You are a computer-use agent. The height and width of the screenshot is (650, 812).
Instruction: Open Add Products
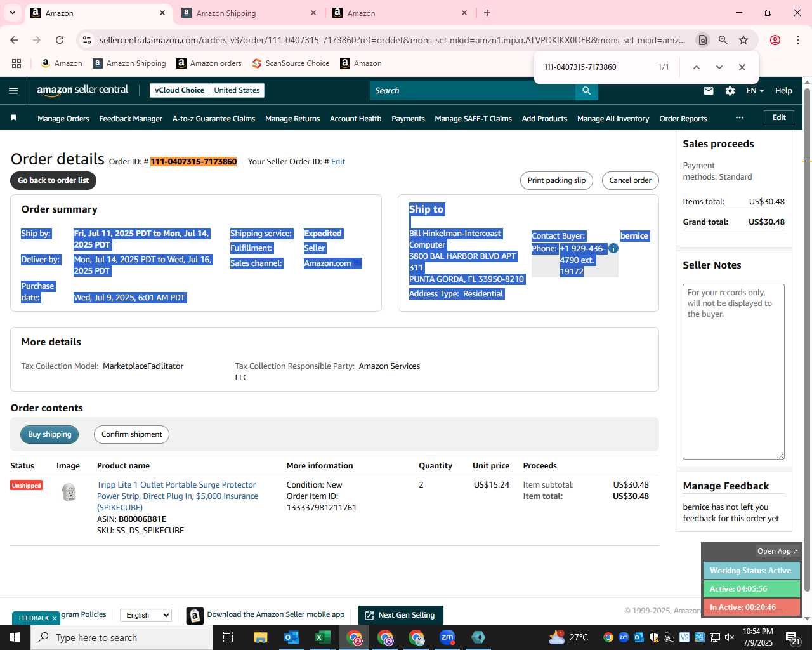(x=544, y=119)
